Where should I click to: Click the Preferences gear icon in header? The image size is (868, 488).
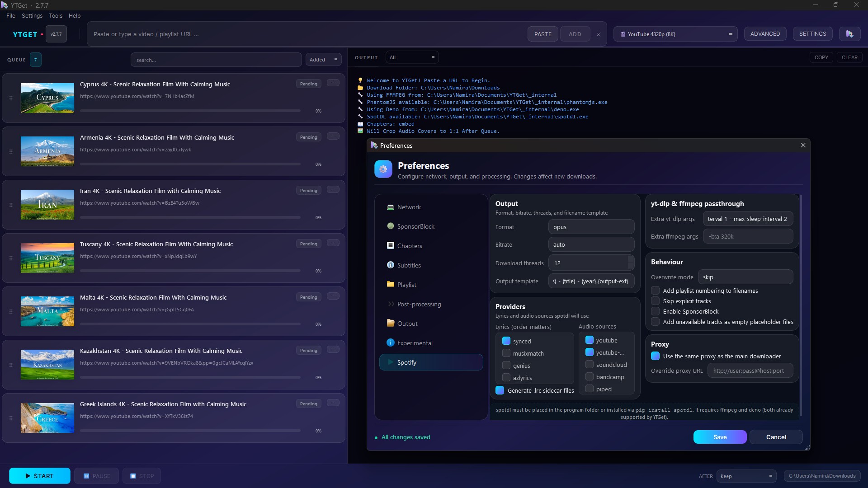pyautogui.click(x=383, y=169)
